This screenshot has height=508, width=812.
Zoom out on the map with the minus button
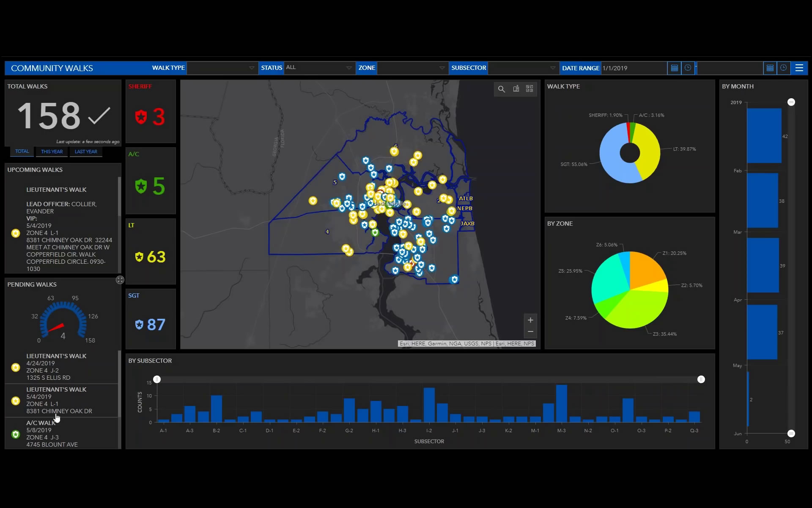[x=530, y=332]
